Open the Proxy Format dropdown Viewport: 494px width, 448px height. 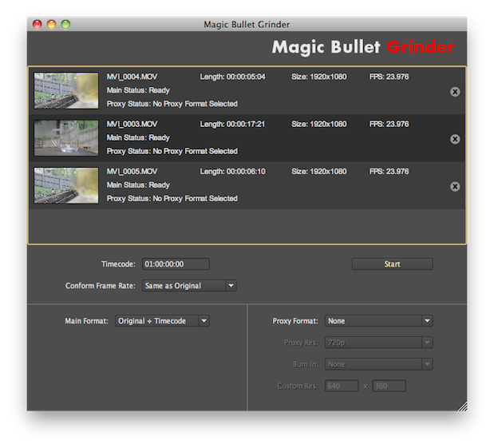379,321
